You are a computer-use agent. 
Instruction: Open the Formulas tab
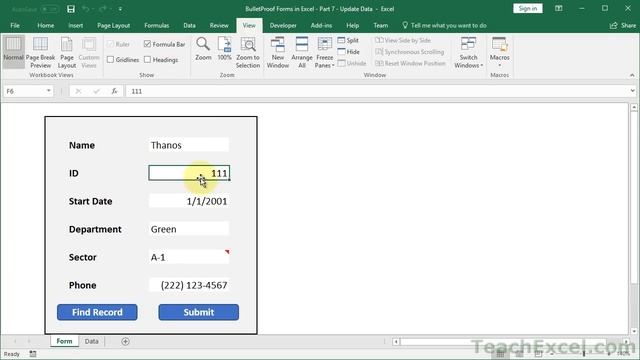tap(156, 25)
